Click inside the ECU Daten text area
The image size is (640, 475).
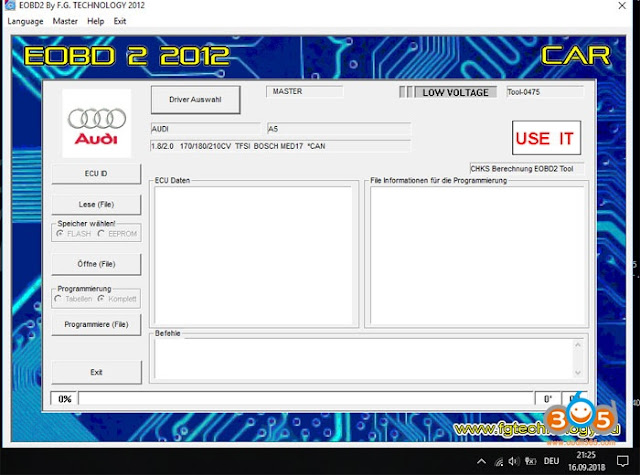click(x=253, y=255)
